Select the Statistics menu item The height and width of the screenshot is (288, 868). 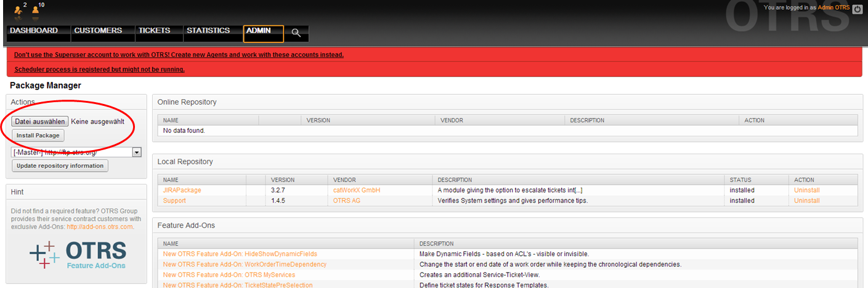208,31
